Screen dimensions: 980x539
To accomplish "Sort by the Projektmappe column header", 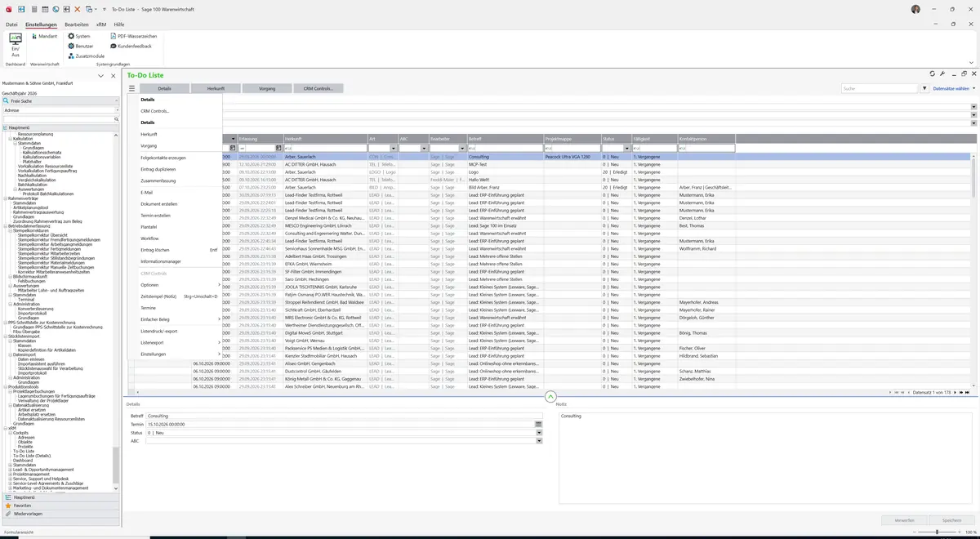I will [572, 139].
